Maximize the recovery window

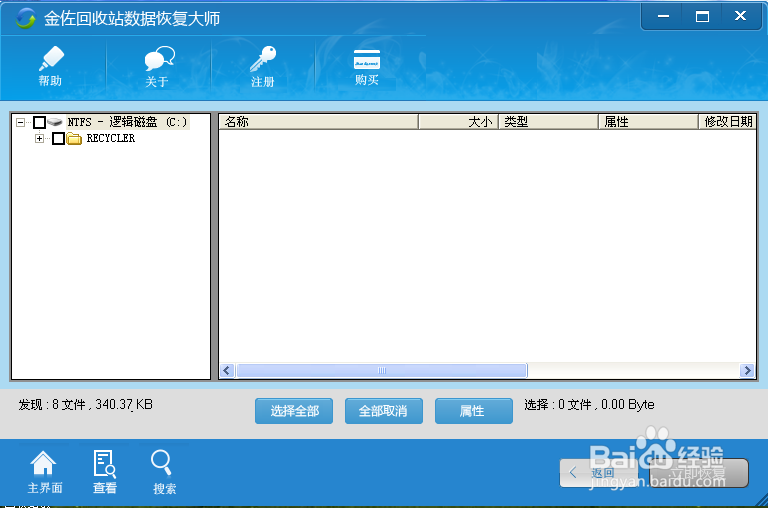tap(702, 17)
